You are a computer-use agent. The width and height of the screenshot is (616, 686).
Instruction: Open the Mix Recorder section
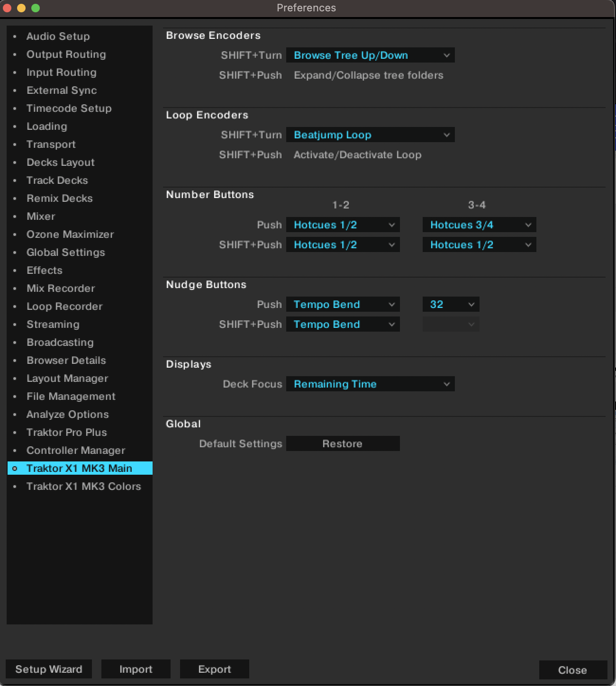[x=61, y=288]
